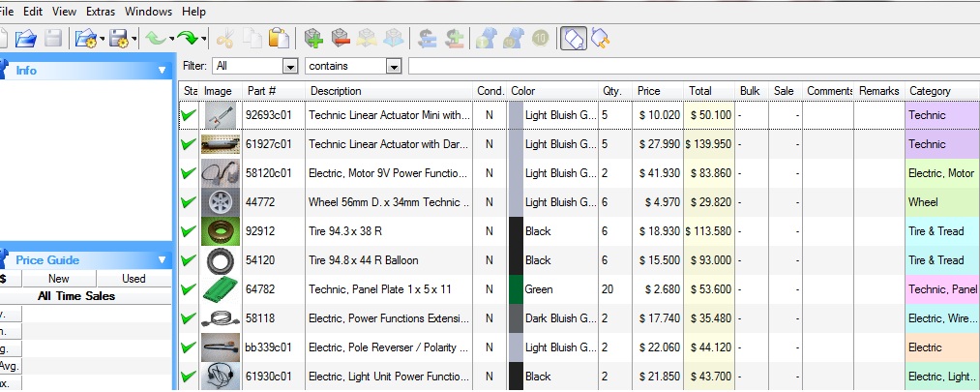Expand the Export button dropdown arrow
Image resolution: width=980 pixels, height=392 pixels.
[134, 40]
